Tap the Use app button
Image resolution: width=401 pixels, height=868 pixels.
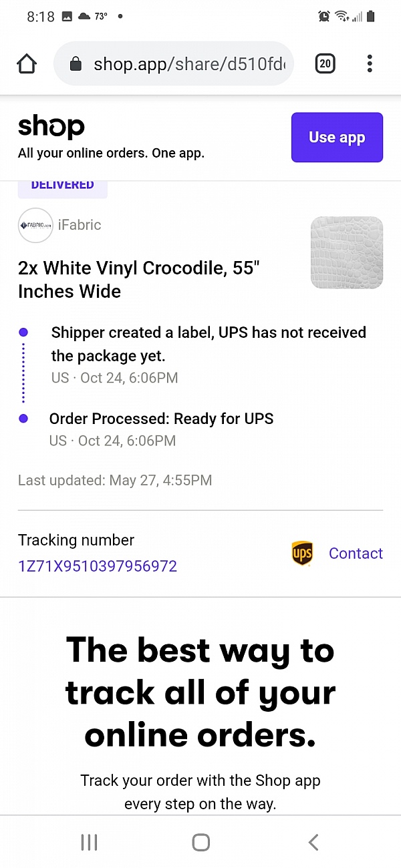click(x=337, y=138)
